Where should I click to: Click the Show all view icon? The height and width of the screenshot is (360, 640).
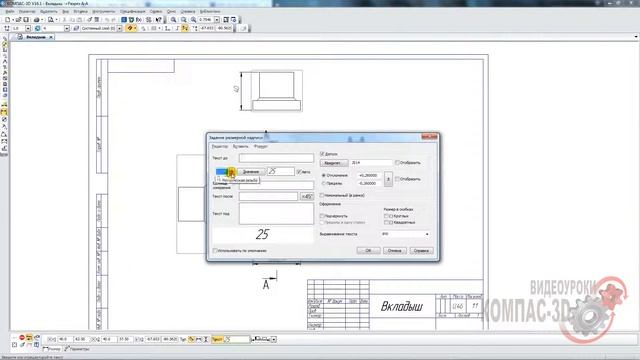coord(226,20)
